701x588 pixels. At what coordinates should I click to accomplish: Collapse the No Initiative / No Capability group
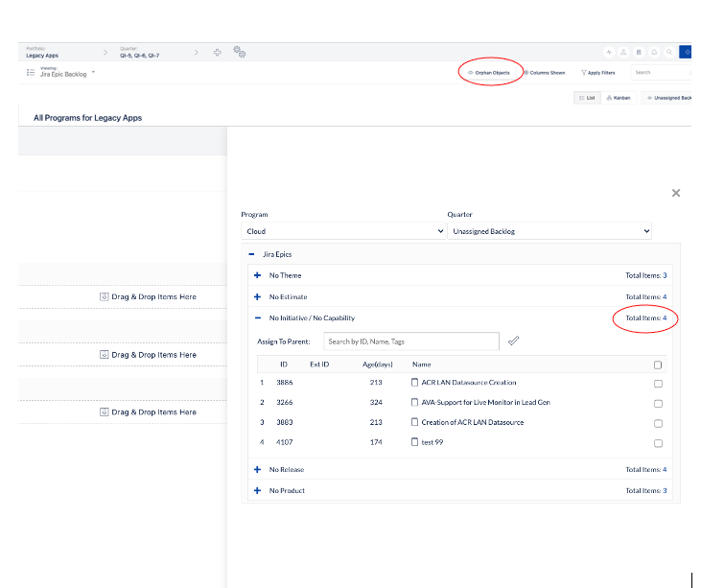258,318
